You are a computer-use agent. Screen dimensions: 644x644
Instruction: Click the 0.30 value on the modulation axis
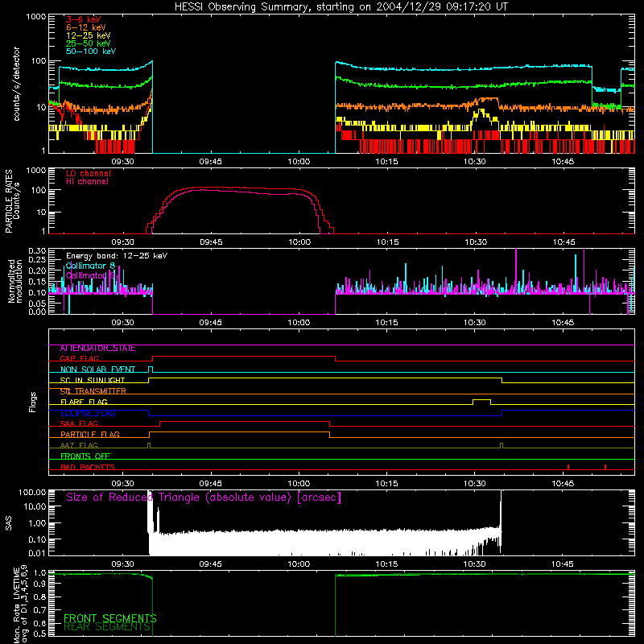pyautogui.click(x=37, y=251)
